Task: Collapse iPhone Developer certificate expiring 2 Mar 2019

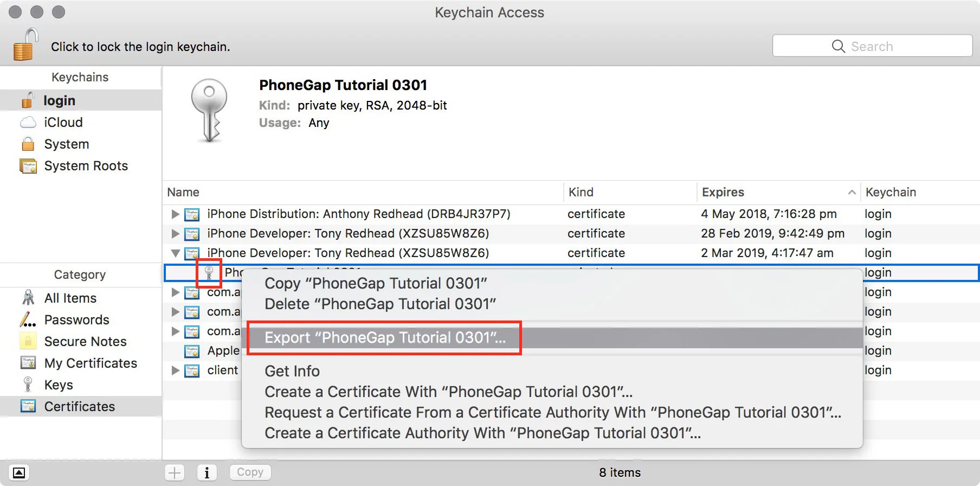Action: tap(175, 253)
